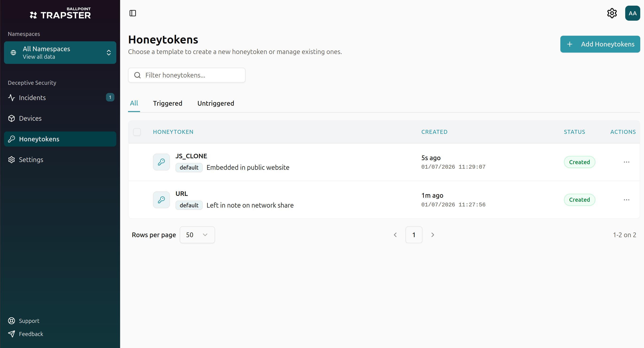Click the JS_CLONE honeytoken name

click(191, 156)
